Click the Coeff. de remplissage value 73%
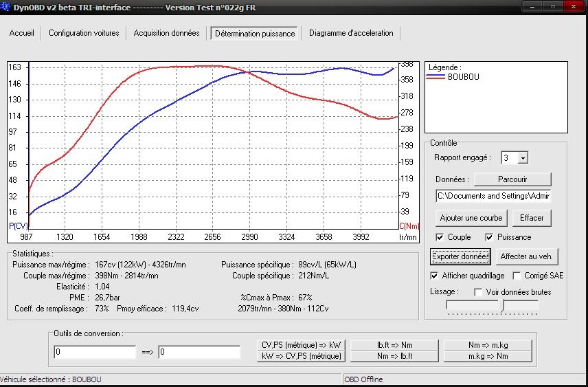This screenshot has width=588, height=387. 102,309
